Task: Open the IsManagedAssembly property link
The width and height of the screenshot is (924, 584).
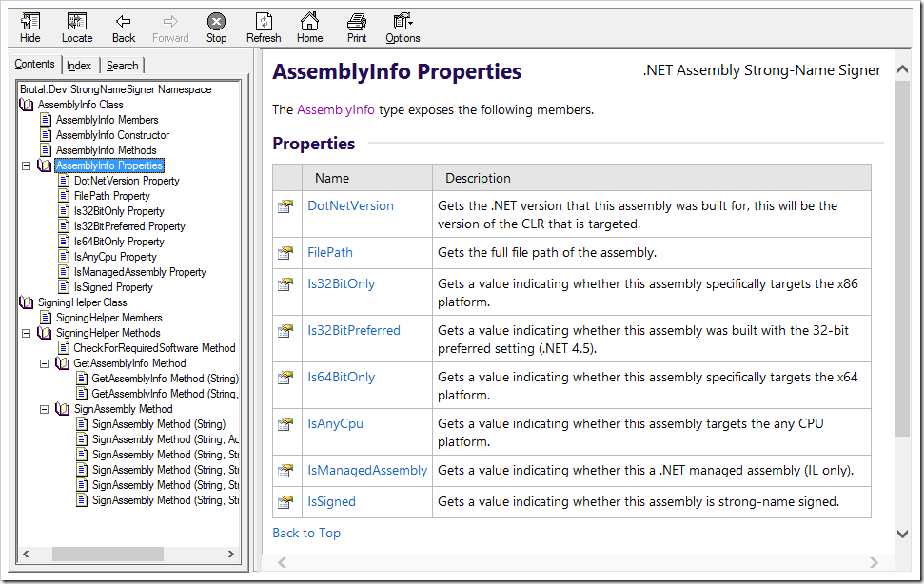Action: [367, 471]
